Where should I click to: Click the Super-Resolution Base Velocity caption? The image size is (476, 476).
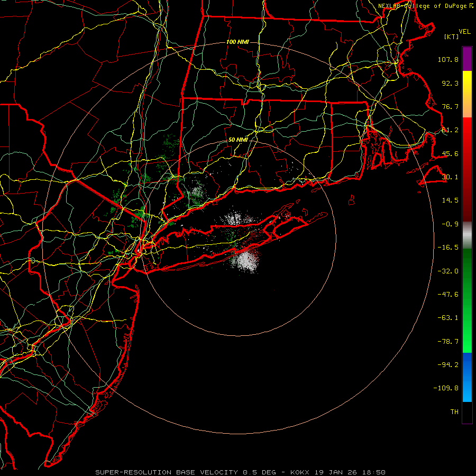[x=240, y=472]
